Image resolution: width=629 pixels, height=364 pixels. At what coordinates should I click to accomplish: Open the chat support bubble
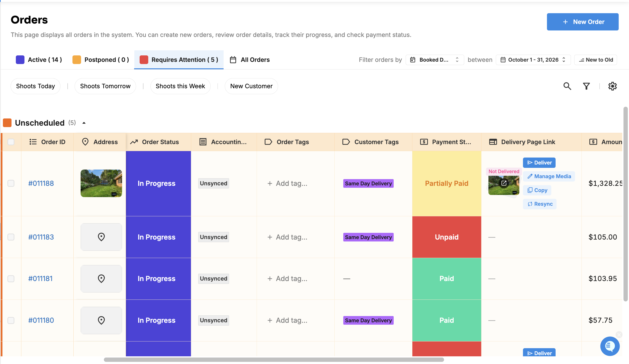click(610, 346)
